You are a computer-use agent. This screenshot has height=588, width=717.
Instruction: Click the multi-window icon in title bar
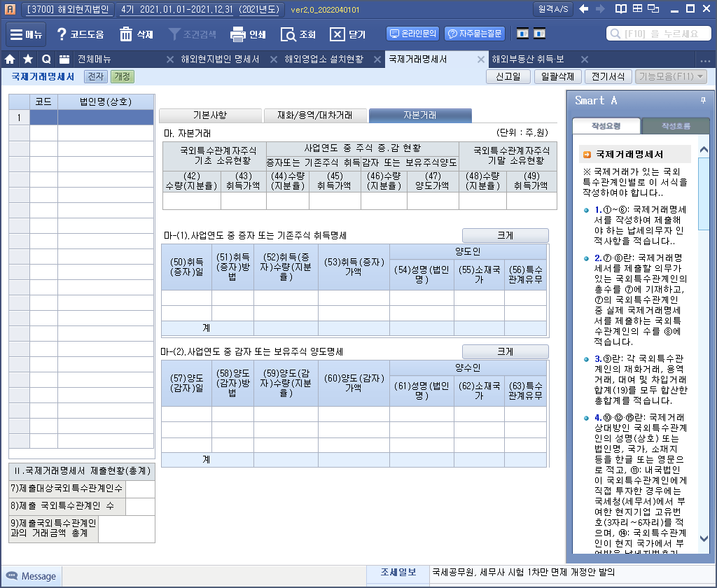point(653,8)
